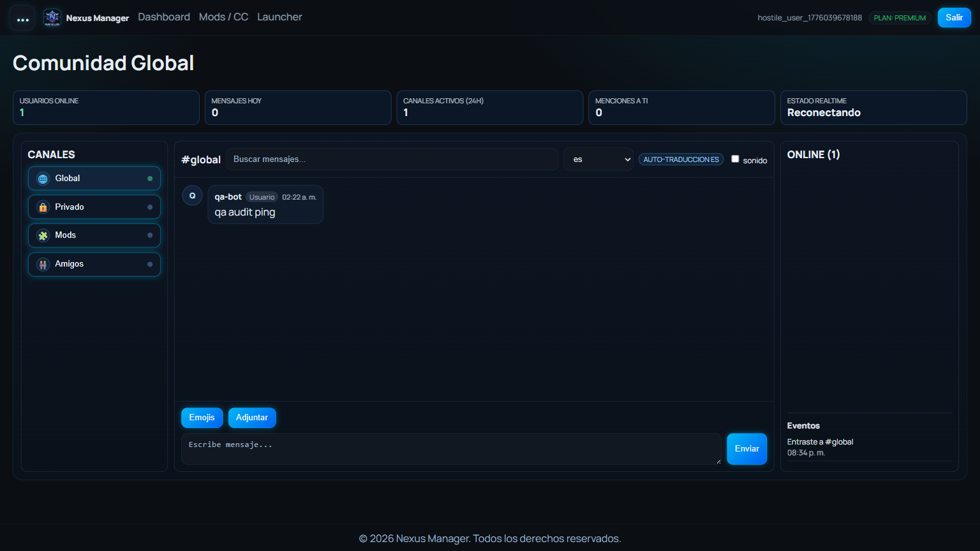Open the Launcher nav item

279,17
